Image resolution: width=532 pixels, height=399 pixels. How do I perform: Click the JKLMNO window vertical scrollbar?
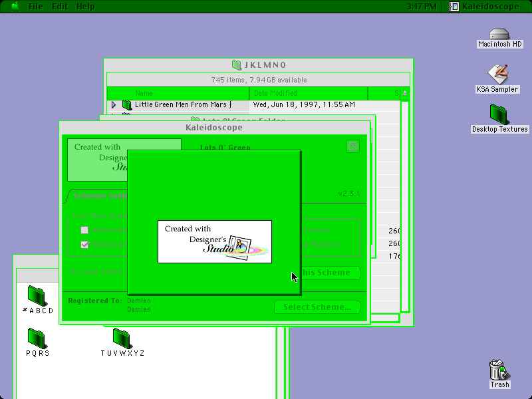tap(405, 206)
